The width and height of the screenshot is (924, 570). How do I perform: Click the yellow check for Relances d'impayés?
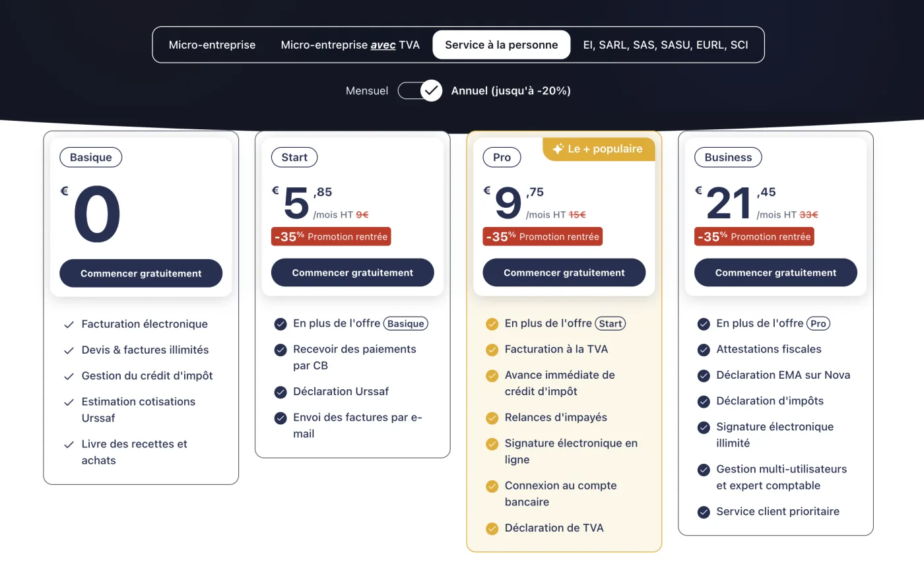click(492, 418)
